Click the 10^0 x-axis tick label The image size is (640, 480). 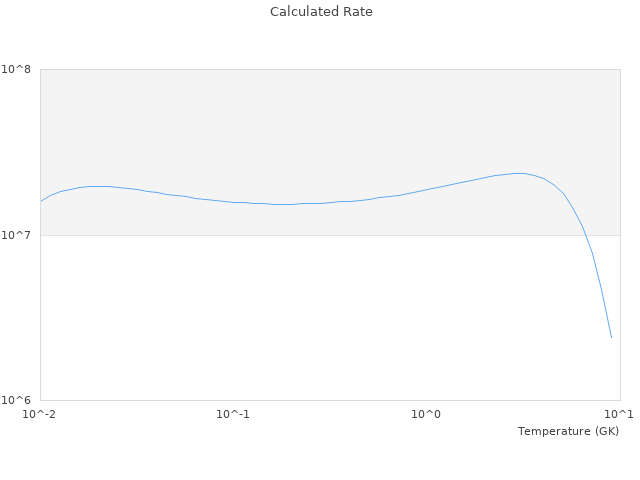[x=427, y=414]
